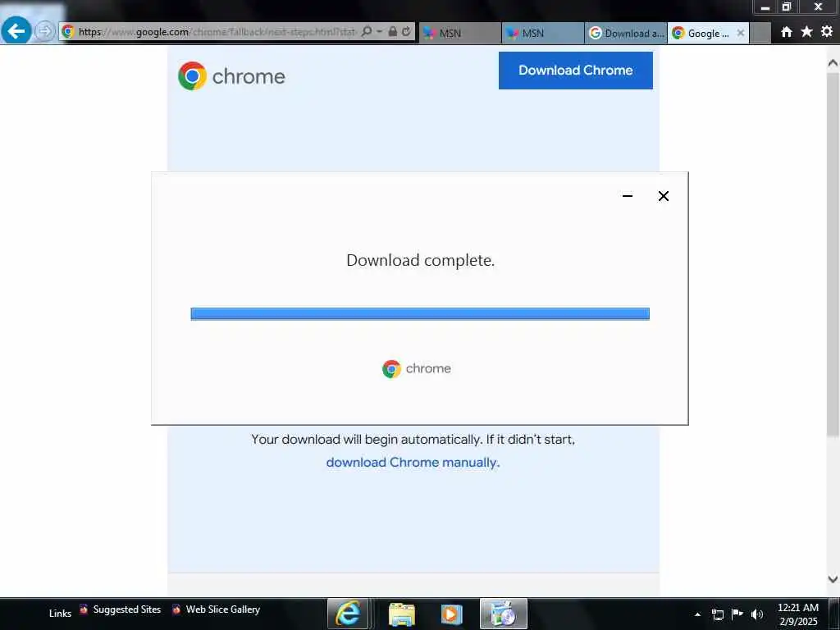Click the browser Back arrow button
The image size is (840, 630).
point(16,31)
